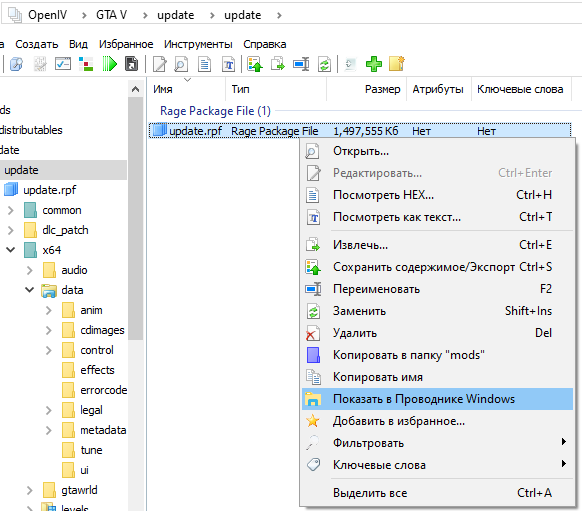Click the Save content/Export toolbar icon
Viewport: 582px width, 511px height.
tap(255, 64)
